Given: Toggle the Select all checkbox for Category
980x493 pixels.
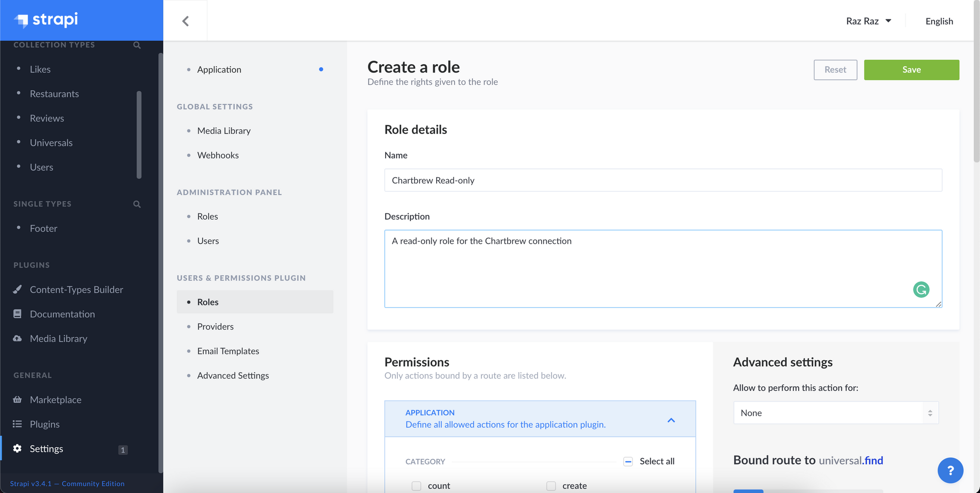Looking at the screenshot, I should (x=628, y=461).
